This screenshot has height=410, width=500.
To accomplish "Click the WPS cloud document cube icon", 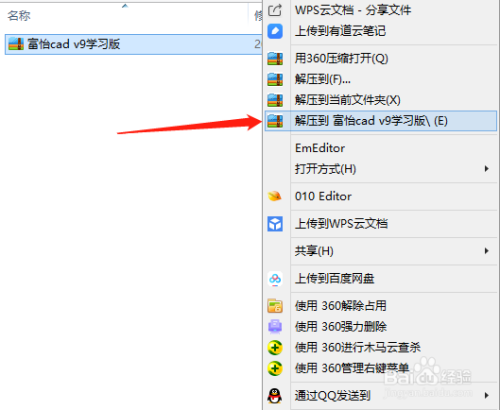I will click(x=275, y=224).
